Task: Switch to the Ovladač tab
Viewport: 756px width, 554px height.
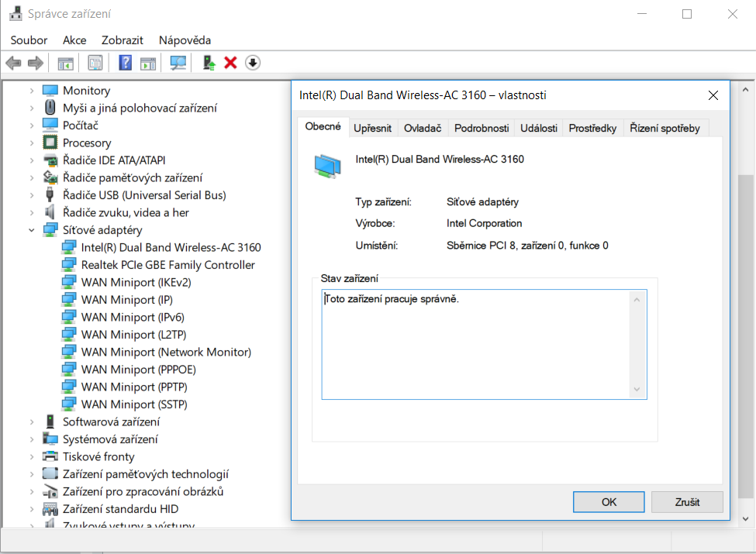Action: click(x=423, y=128)
